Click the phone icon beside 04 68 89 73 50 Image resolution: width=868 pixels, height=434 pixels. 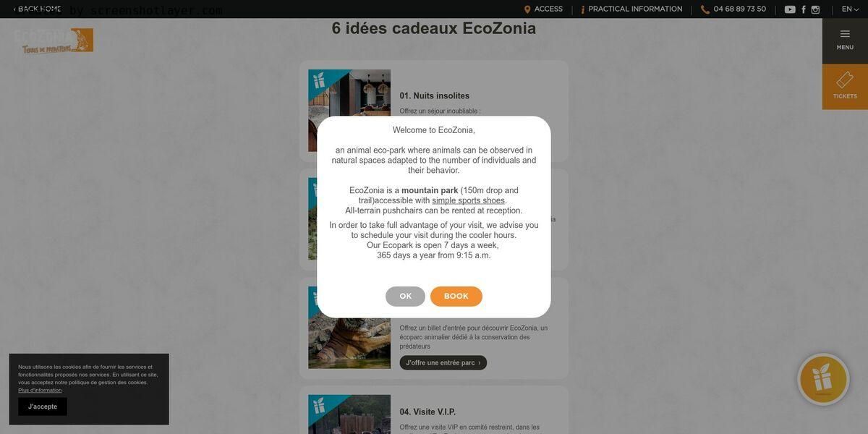(705, 9)
